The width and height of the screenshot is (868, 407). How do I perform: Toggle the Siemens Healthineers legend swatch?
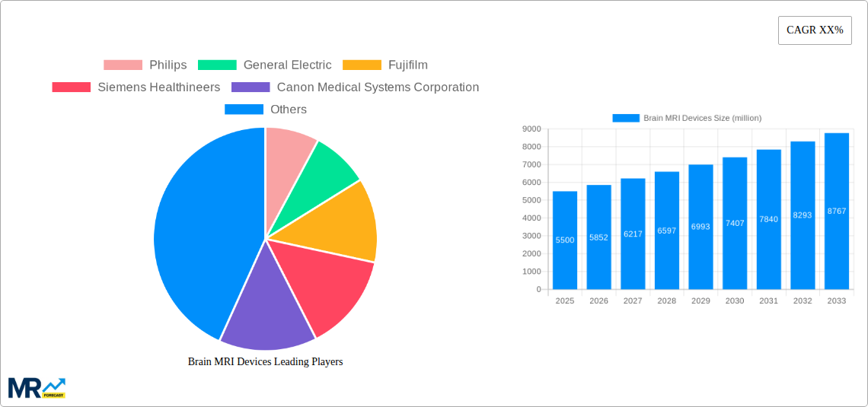coord(72,87)
